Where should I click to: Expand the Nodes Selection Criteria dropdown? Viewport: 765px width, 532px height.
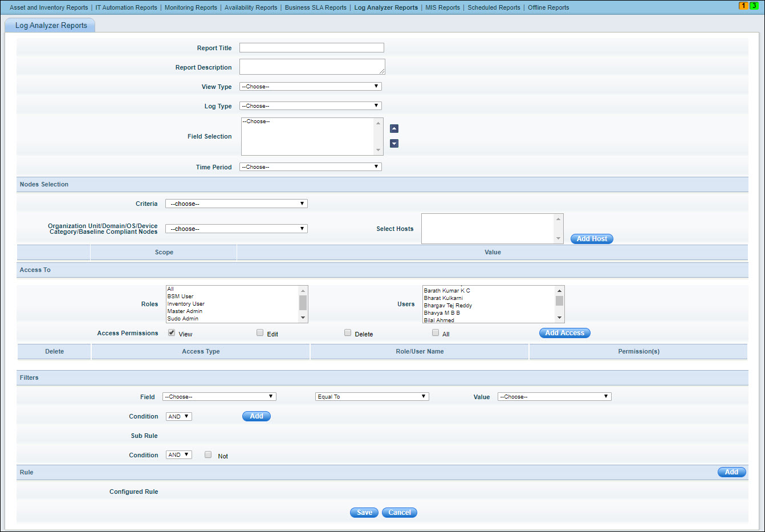(236, 204)
